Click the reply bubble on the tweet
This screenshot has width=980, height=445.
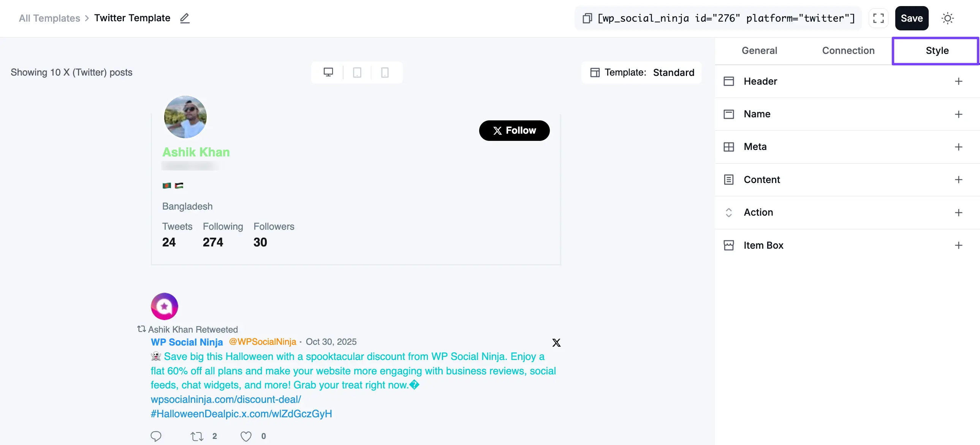click(156, 436)
